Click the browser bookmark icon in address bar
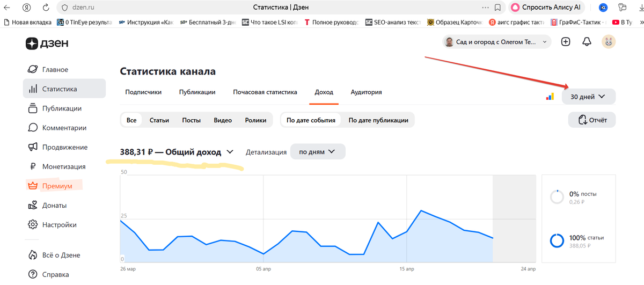The height and width of the screenshot is (285, 644). click(x=498, y=8)
